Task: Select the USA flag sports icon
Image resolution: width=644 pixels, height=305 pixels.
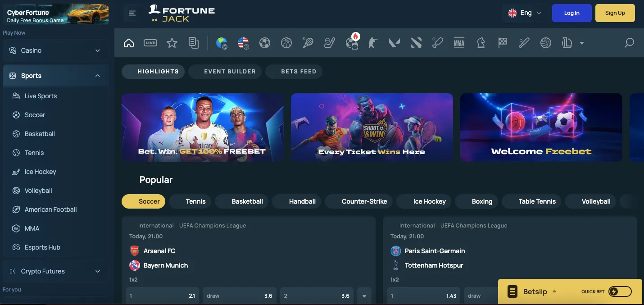Action: click(x=243, y=43)
